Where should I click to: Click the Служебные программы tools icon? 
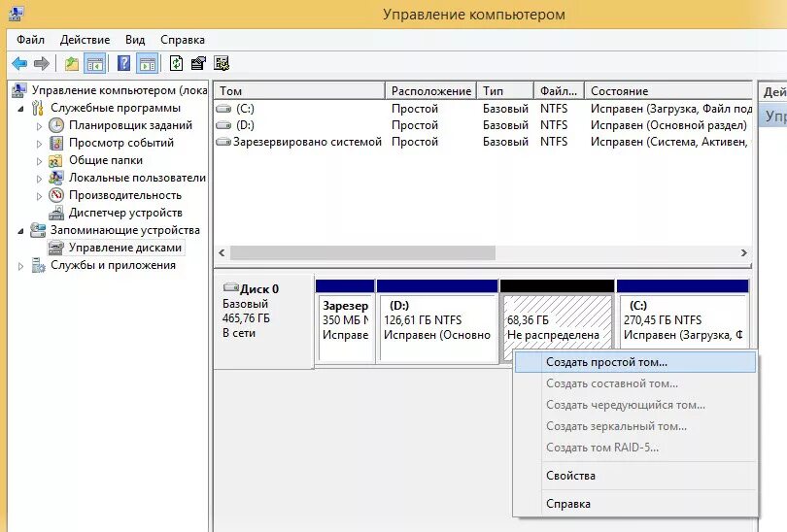point(37,108)
